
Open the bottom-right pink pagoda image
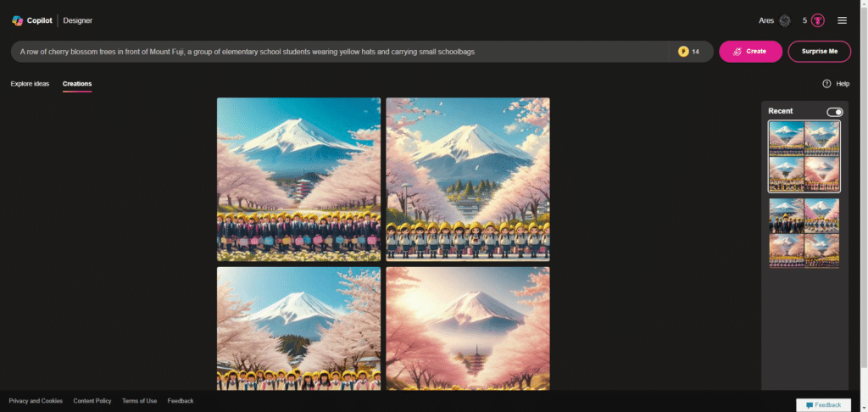click(468, 328)
